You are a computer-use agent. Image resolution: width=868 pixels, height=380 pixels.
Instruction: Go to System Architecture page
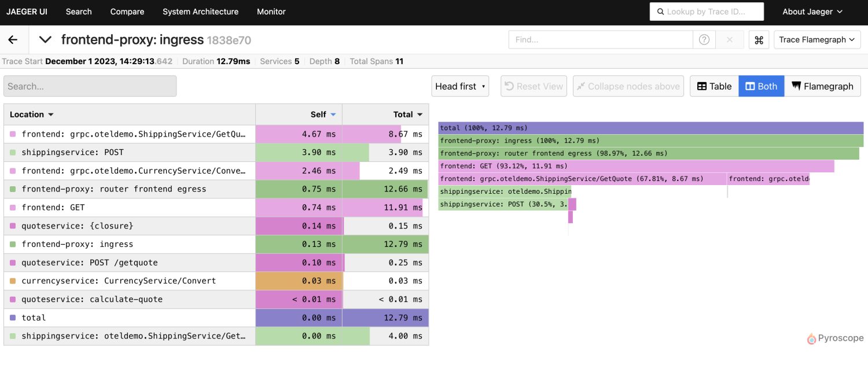[x=200, y=12]
